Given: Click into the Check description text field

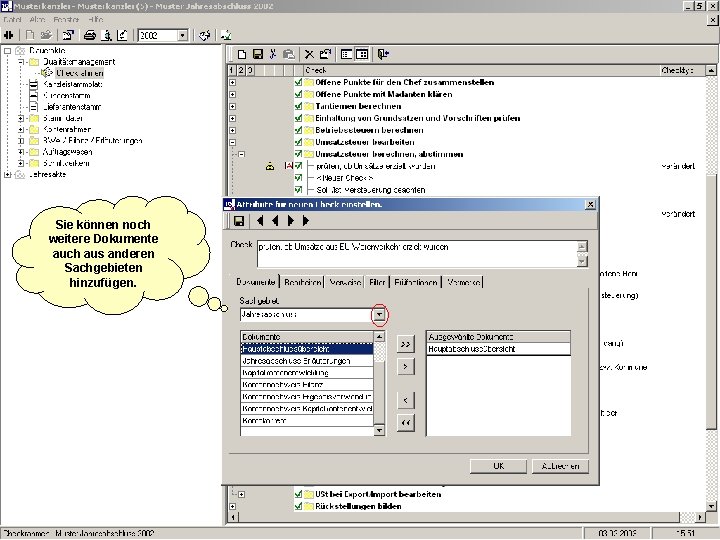Looking at the screenshot, I should 417,253.
